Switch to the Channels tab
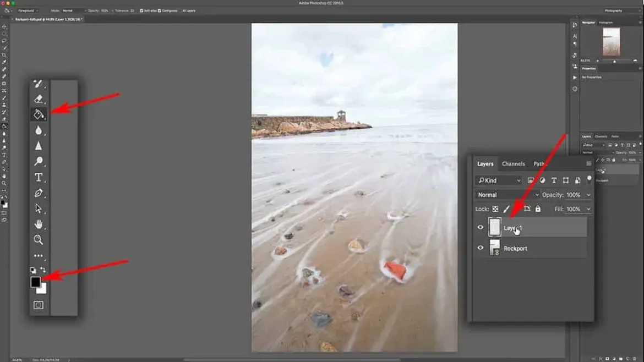The width and height of the screenshot is (644, 362). click(513, 164)
